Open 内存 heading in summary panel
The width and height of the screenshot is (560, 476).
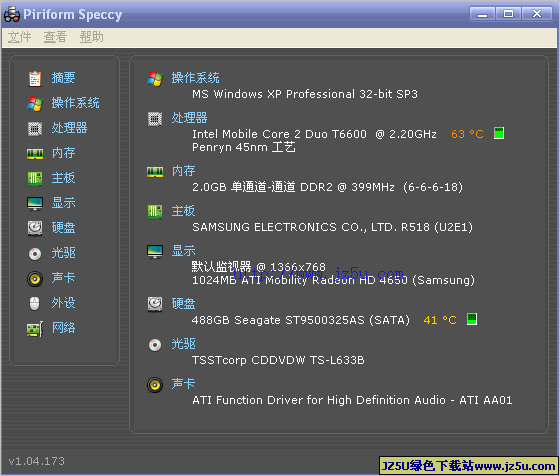pos(183,171)
